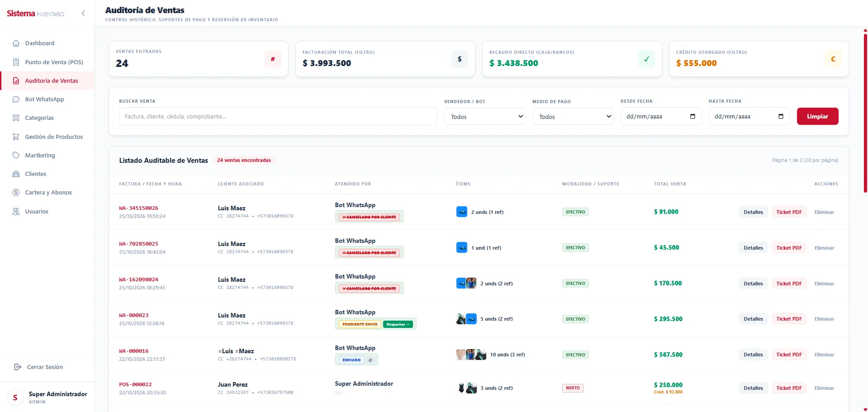868x412 pixels.
Task: Open the Bot WhatsApp chat icon
Action: (16, 99)
